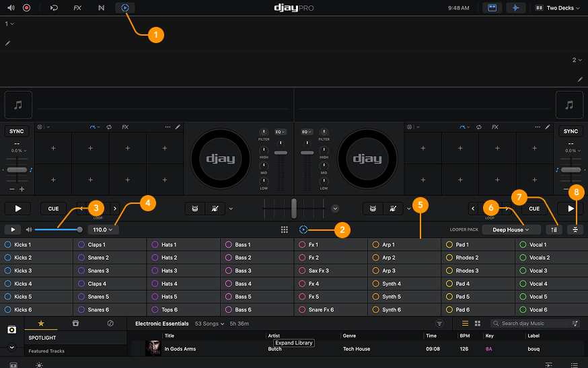Trigger the Vocal 1 loop
Viewport: 588px width, 368px height.
pyautogui.click(x=551, y=245)
